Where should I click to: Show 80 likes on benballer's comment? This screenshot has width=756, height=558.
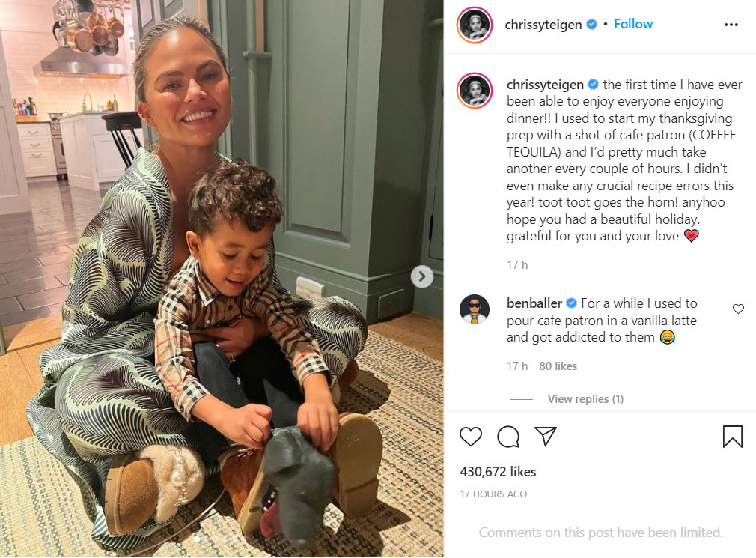coord(558,366)
